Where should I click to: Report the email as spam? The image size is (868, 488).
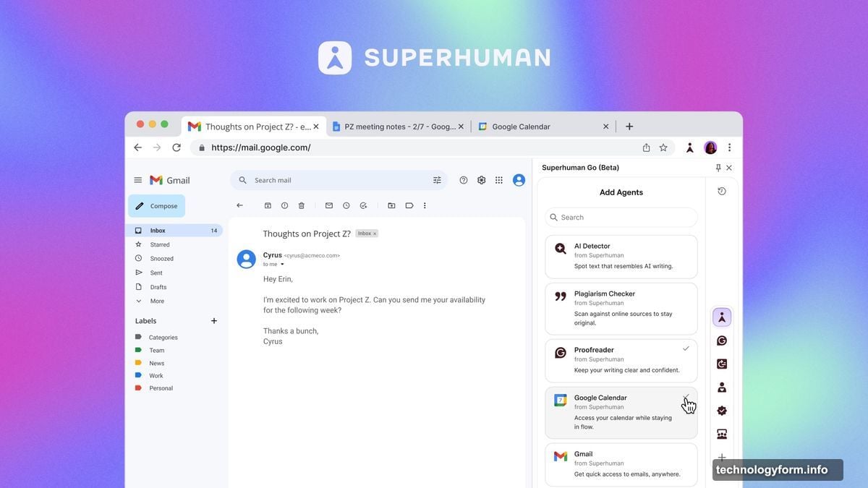(284, 205)
